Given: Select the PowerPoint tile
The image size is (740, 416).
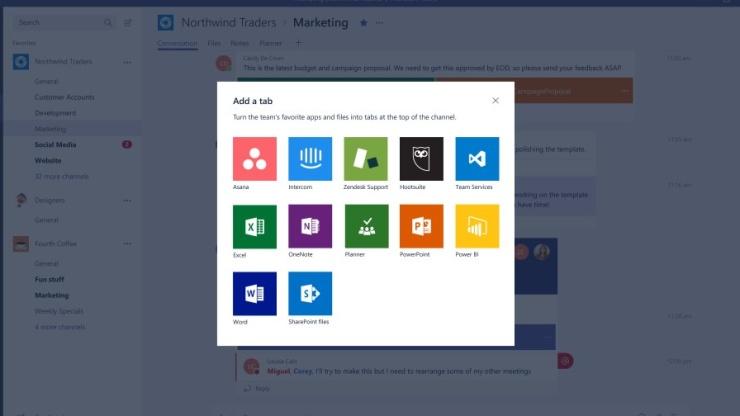Looking at the screenshot, I should pyautogui.click(x=421, y=226).
